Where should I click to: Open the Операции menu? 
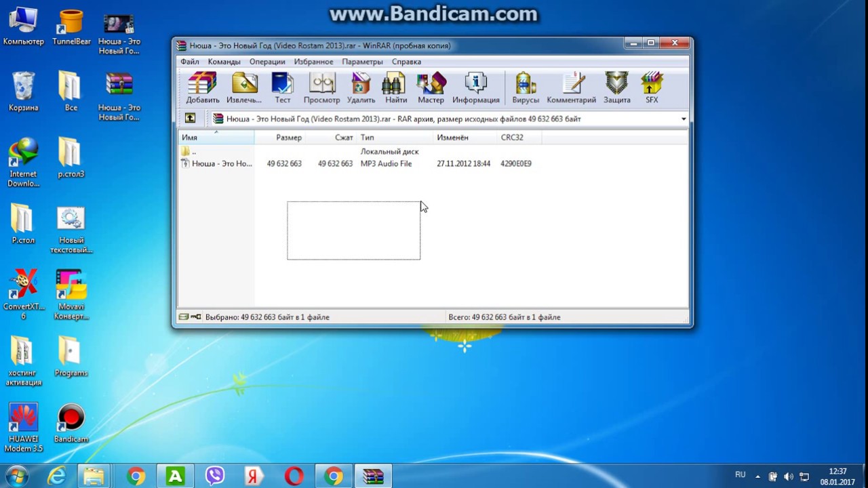coord(267,62)
